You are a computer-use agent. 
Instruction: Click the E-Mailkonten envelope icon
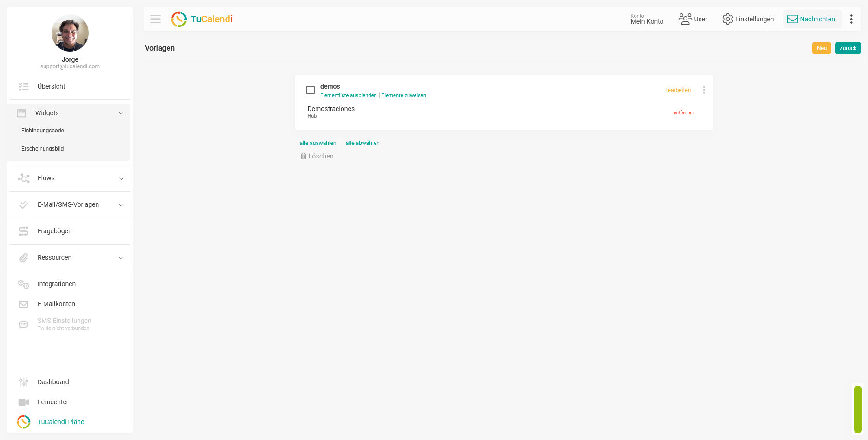24,304
